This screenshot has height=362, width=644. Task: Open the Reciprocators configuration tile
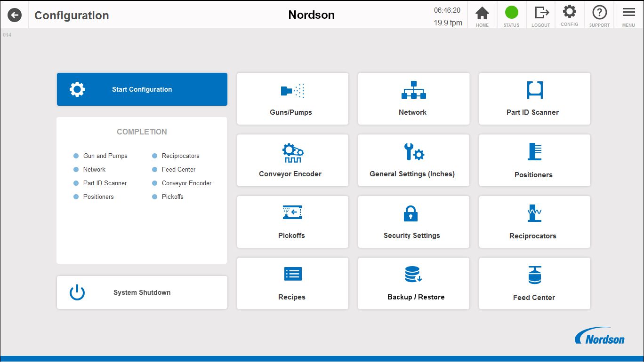(x=534, y=222)
